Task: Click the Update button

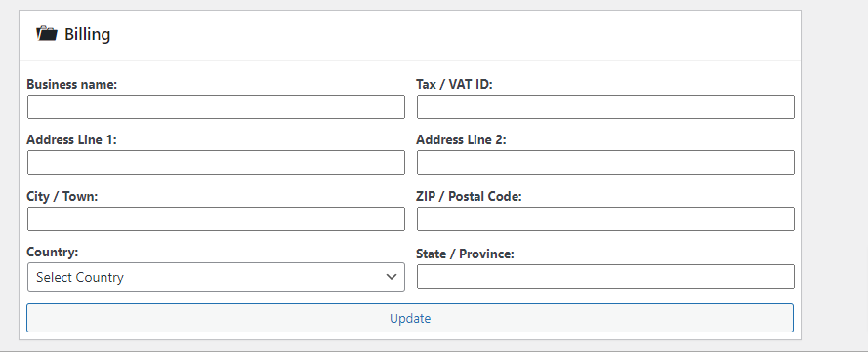Action: coord(410,318)
